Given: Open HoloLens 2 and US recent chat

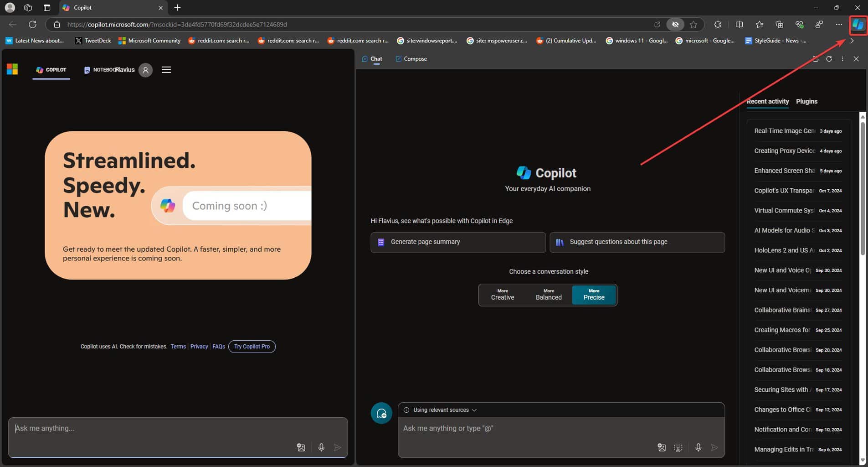Looking at the screenshot, I should tap(798, 250).
